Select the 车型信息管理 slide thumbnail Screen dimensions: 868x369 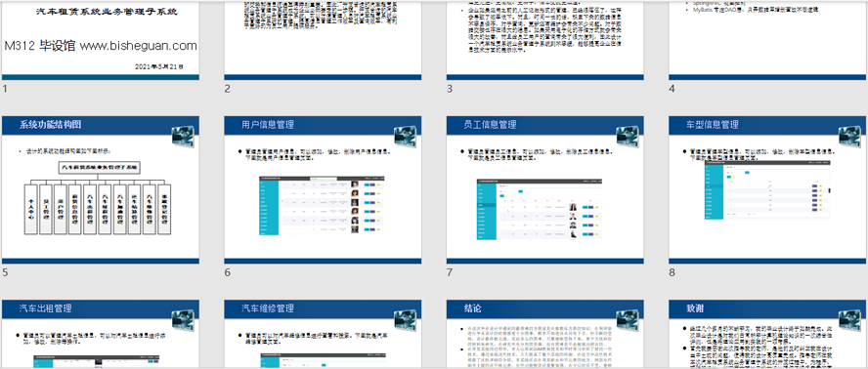pos(767,189)
